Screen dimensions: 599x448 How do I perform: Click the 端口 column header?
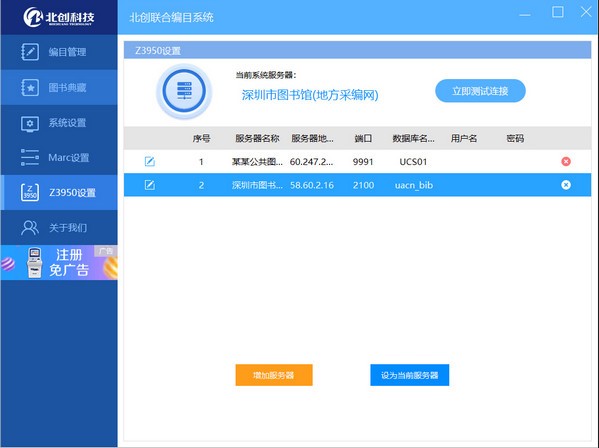pyautogui.click(x=363, y=138)
